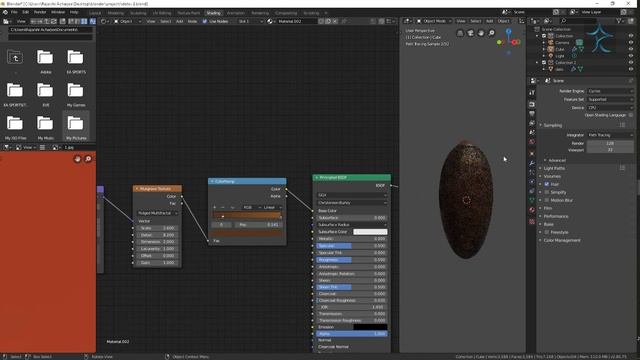Click the viewport camera view icon
This screenshot has height=360, width=640.
470,33
